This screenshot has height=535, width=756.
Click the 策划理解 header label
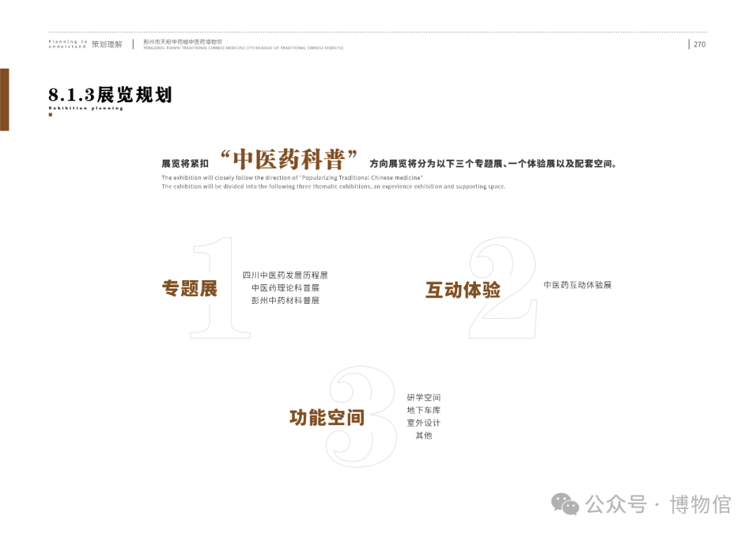point(106,44)
